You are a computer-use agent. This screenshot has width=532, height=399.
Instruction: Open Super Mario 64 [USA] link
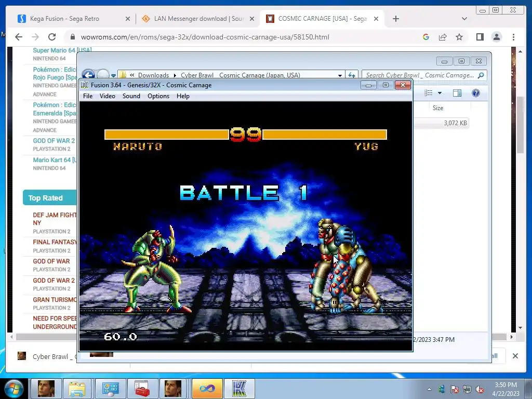tap(62, 50)
